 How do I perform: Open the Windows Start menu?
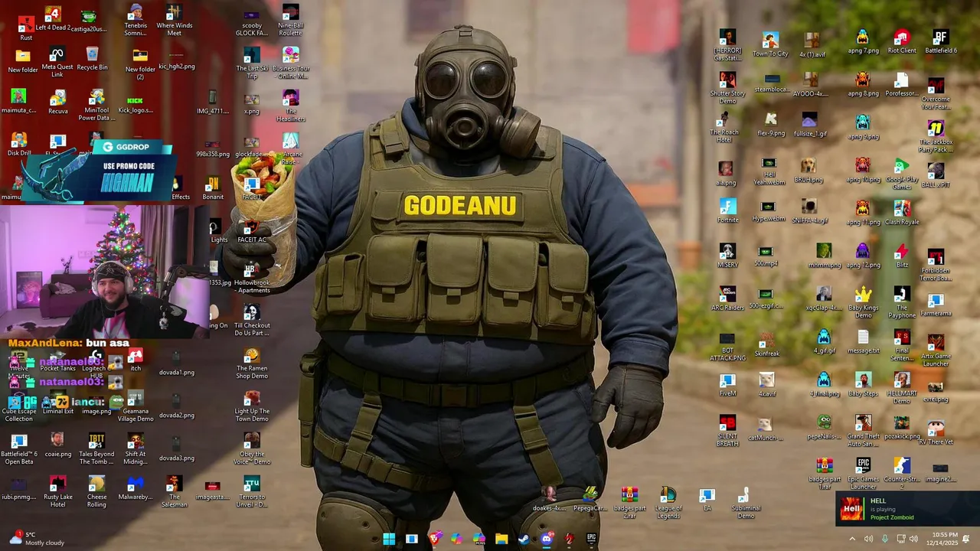coord(389,539)
